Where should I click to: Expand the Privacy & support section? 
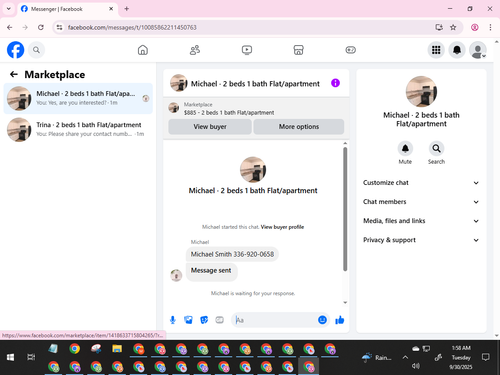point(421,240)
